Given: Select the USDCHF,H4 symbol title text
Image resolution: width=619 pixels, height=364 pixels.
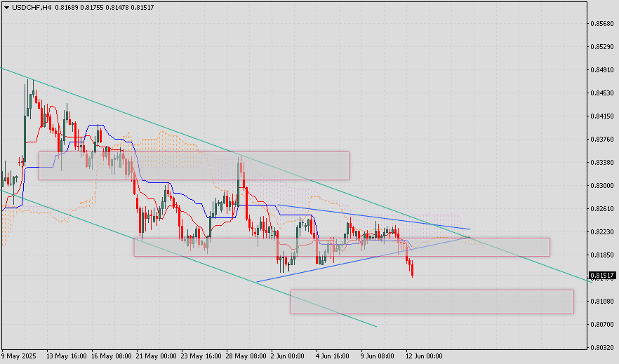Looking at the screenshot, I should tap(32, 8).
